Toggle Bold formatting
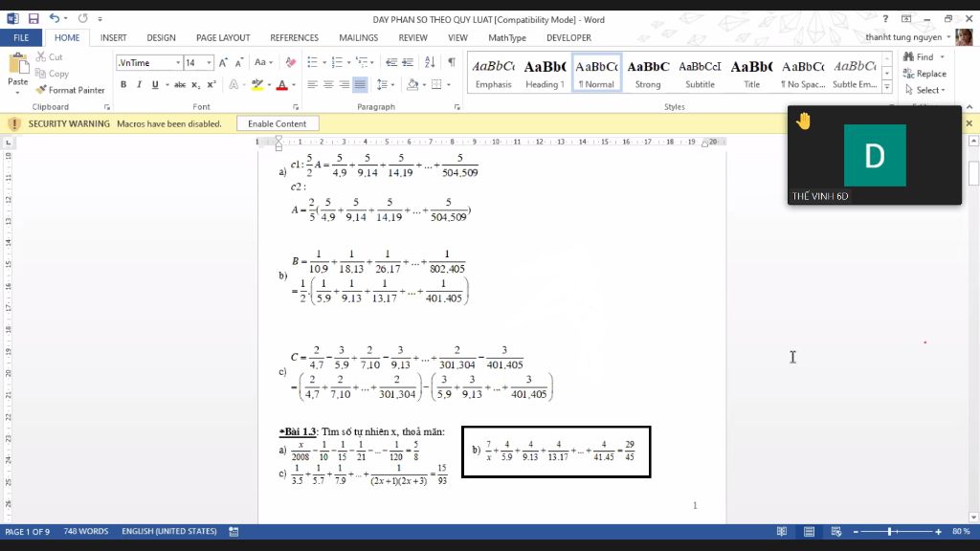Screen dimensions: 980x551 tap(123, 84)
